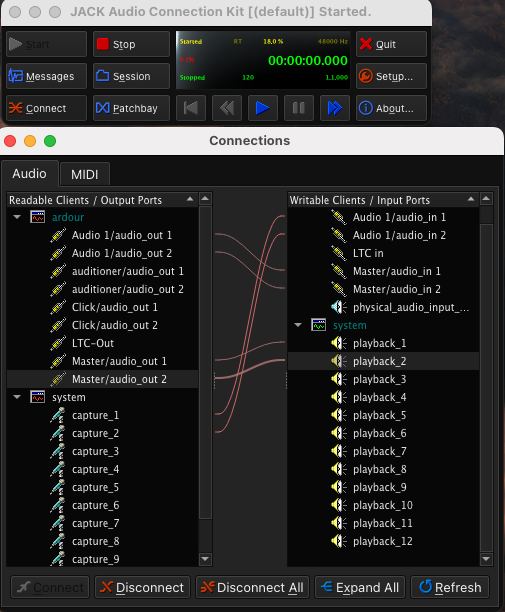
Task: Collapse the ardour client in output ports
Action: [x=17, y=217]
